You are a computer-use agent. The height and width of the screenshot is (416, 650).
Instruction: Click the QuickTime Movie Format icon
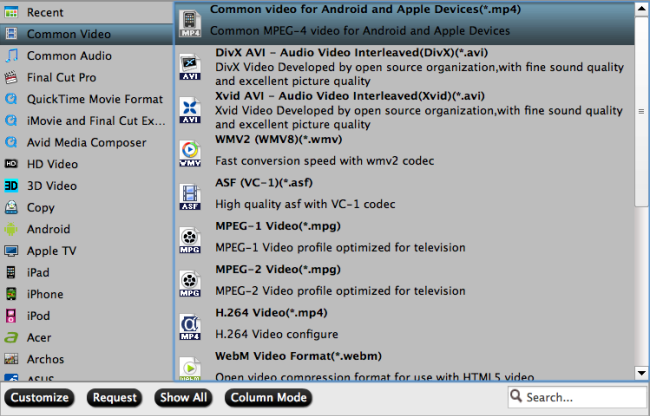(11, 99)
